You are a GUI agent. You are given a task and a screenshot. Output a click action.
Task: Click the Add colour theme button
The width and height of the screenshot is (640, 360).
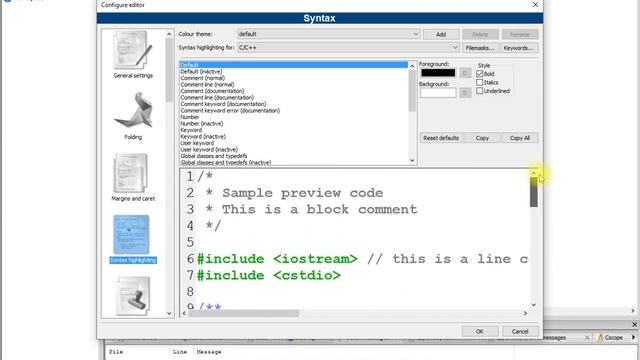(x=441, y=35)
